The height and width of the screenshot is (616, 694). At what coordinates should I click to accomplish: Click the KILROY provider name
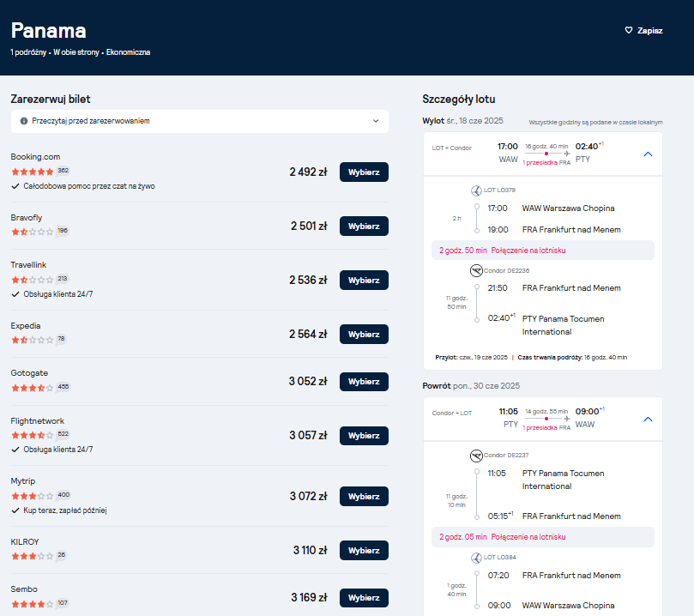pyautogui.click(x=25, y=541)
